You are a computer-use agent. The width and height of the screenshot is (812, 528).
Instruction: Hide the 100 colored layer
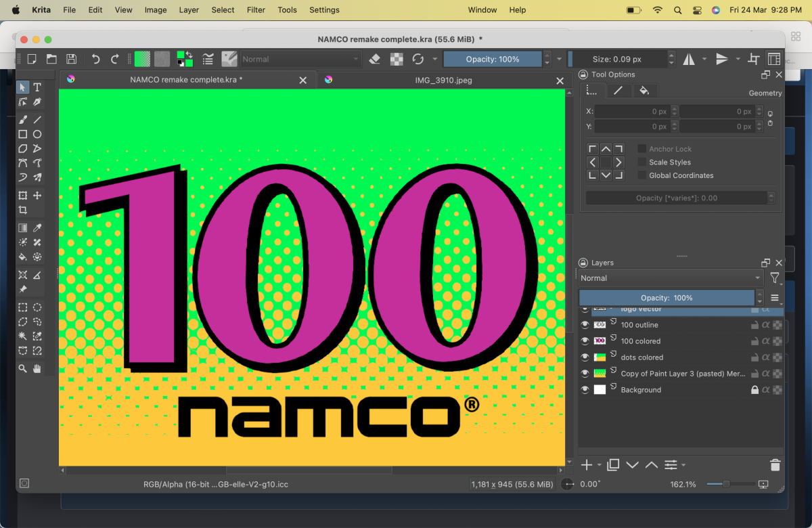[x=585, y=341]
